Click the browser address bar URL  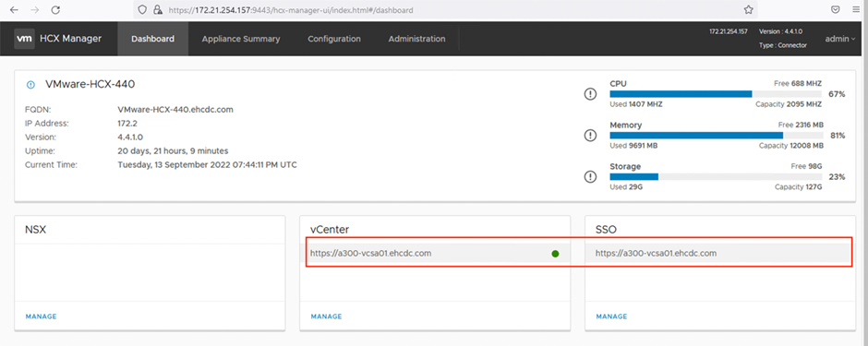click(x=291, y=10)
